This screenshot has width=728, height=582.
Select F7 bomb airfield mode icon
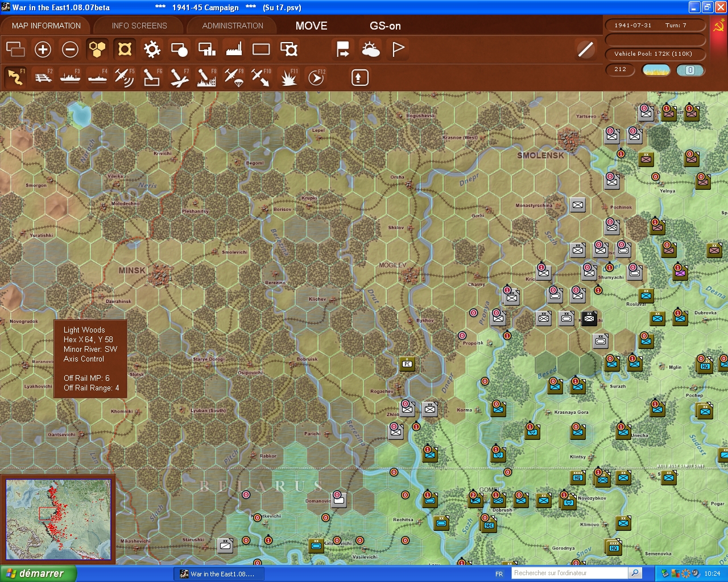pos(179,77)
